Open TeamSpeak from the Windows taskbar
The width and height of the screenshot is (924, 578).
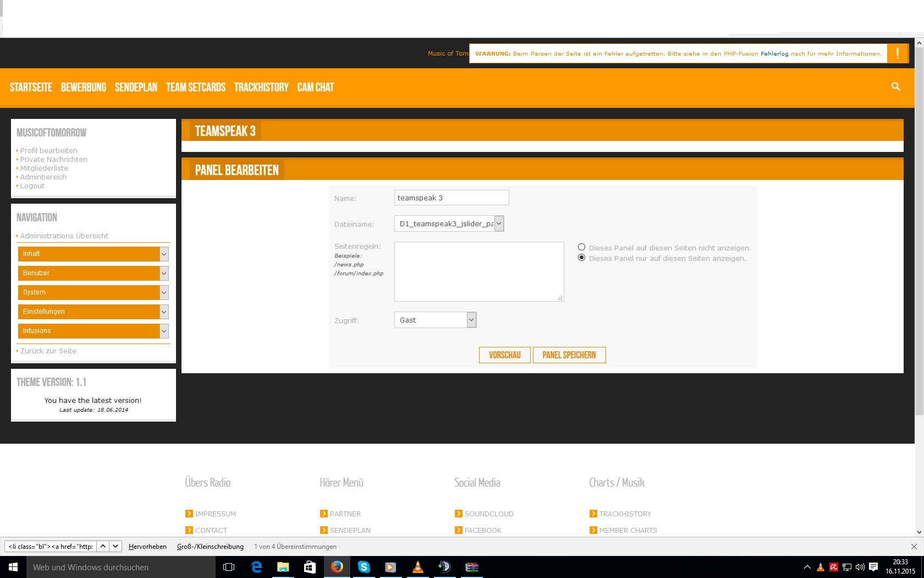(444, 567)
